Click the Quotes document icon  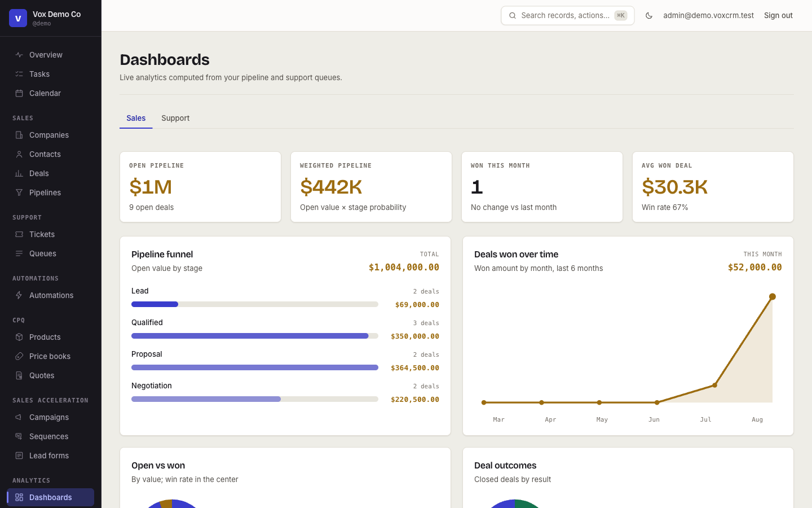(19, 375)
